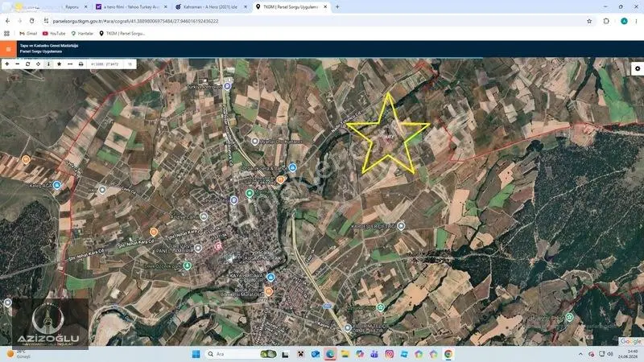Click the Kardeşler Çiftliği map marker
644x362 pixels.
tap(401, 225)
